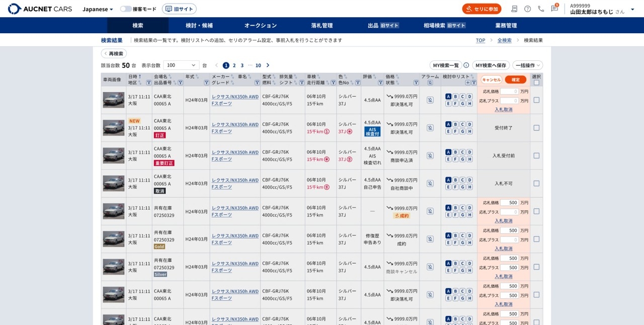Check the select-all checkbox under 選択 header

[536, 83]
